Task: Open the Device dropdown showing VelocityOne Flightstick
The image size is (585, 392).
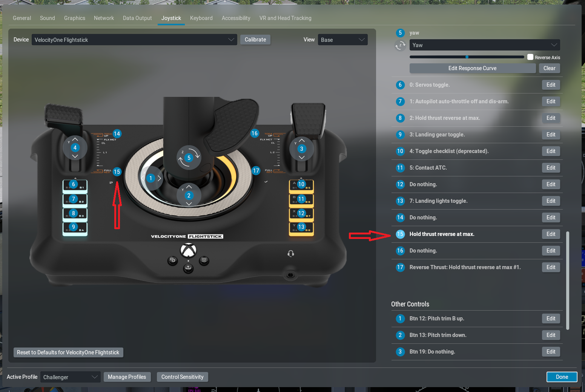Action: (x=134, y=40)
